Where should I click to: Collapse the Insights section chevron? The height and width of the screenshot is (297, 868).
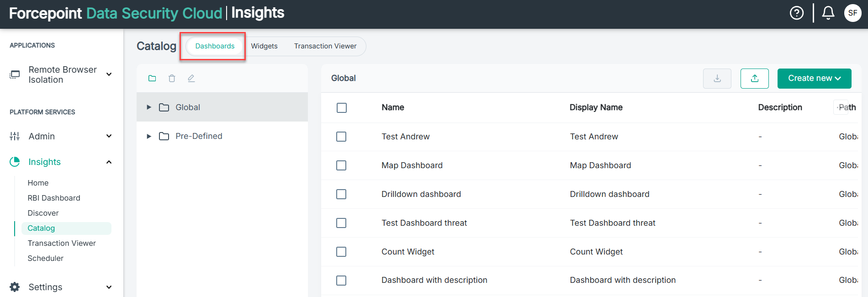click(x=109, y=162)
